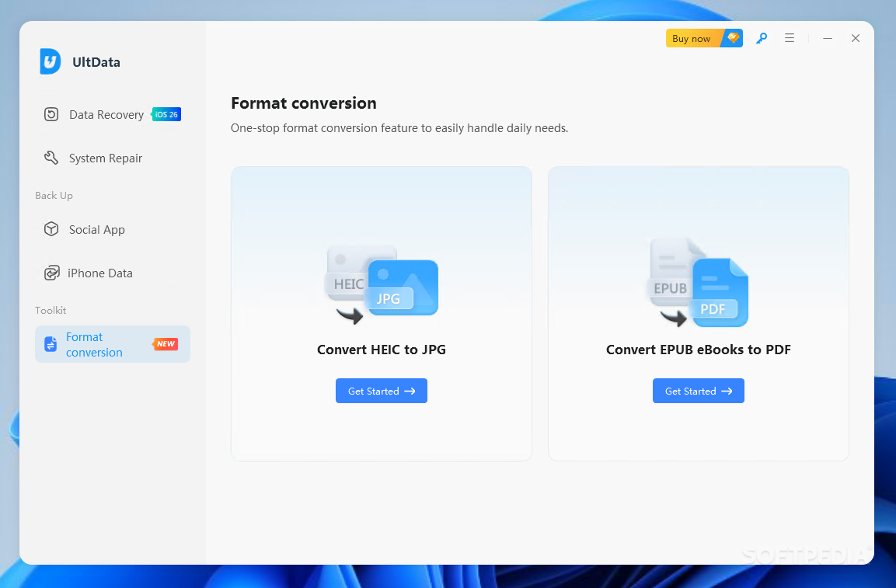
Task: Open the hamburger menu
Action: click(789, 38)
